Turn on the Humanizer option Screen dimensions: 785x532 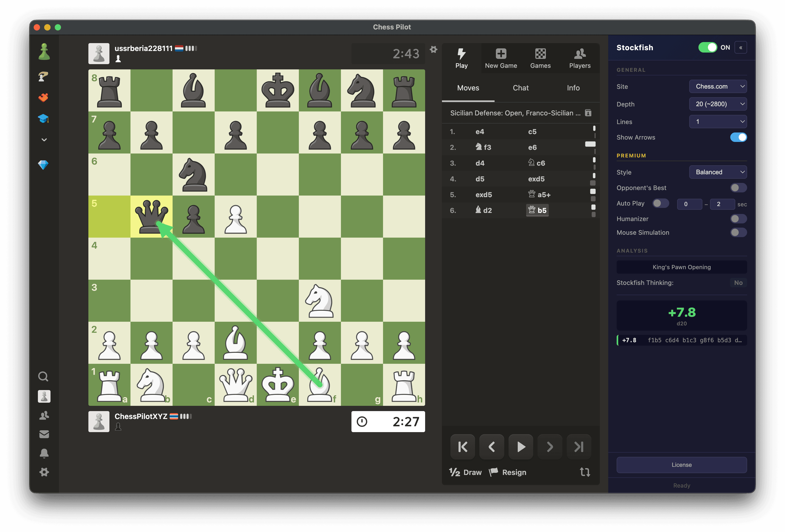pos(738,219)
